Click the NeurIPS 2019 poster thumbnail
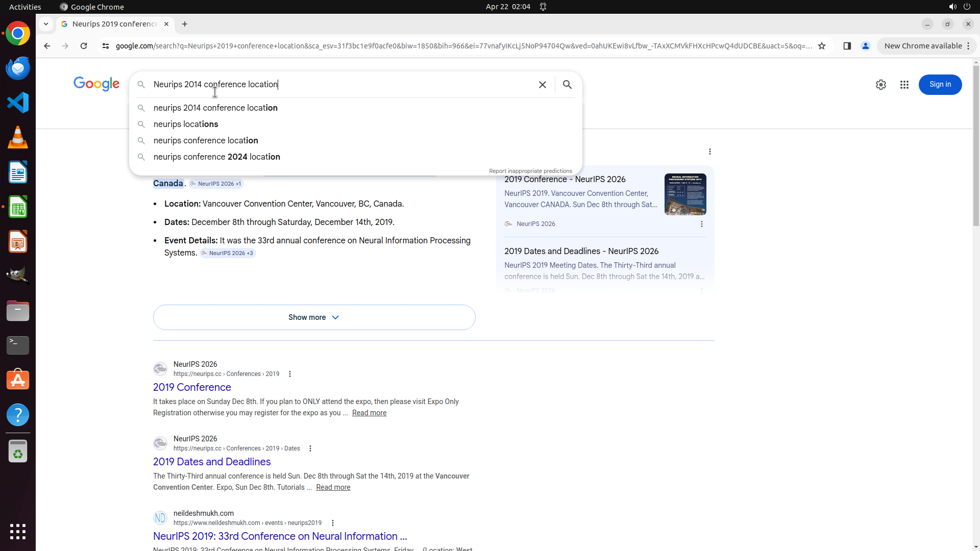The image size is (980, 551). point(685,194)
